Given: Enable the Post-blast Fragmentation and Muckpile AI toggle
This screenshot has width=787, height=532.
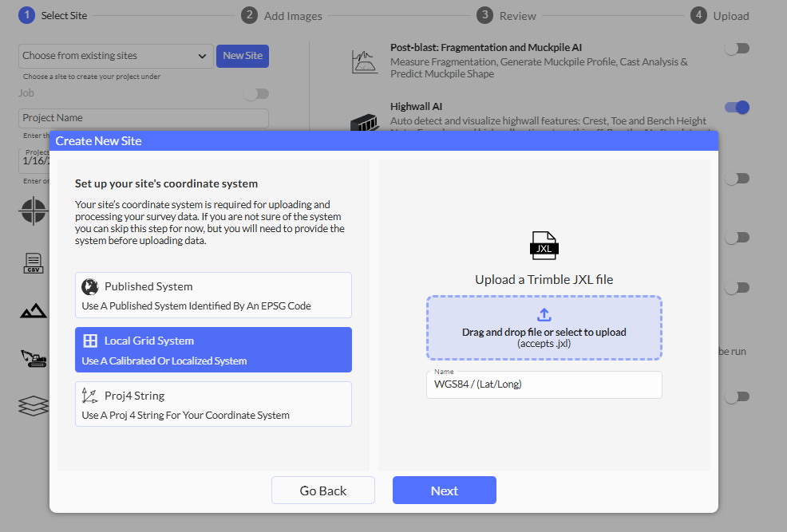Looking at the screenshot, I should coord(737,49).
